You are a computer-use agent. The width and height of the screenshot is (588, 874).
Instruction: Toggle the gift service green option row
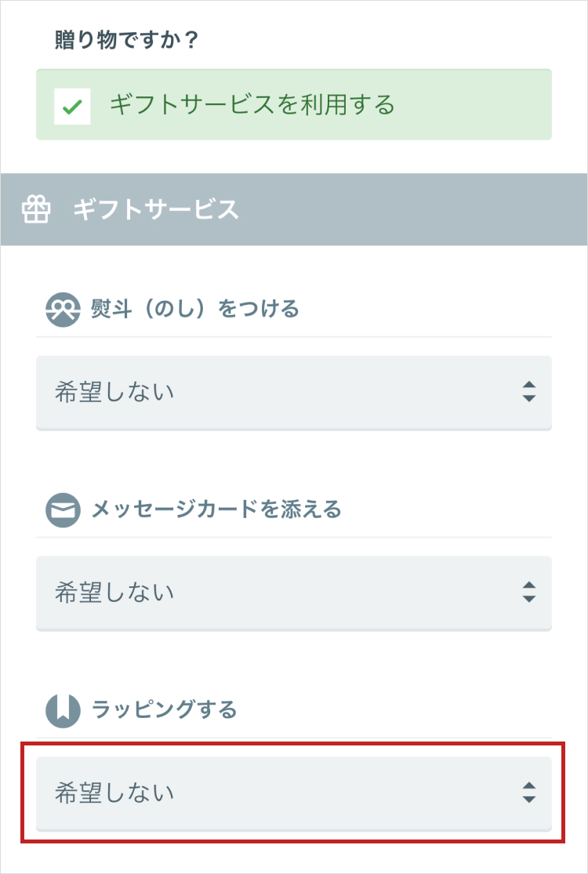tap(294, 105)
